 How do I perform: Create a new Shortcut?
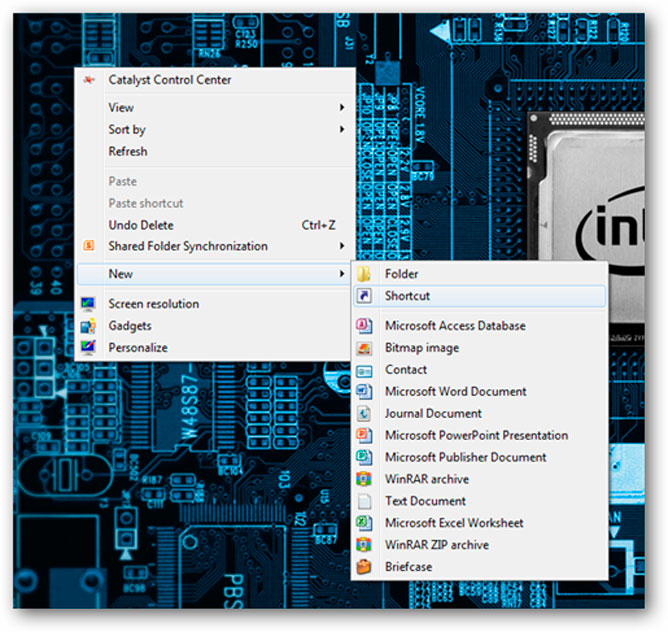[407, 296]
